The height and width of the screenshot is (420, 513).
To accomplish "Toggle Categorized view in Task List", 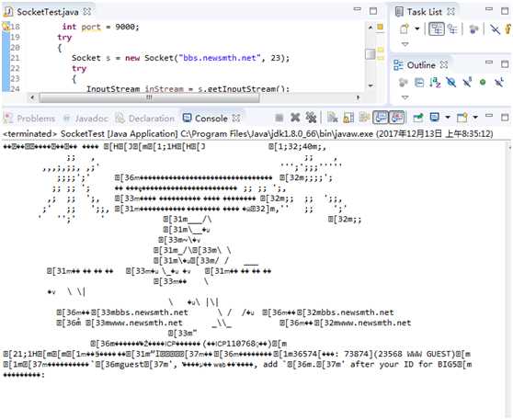I will pos(437,28).
